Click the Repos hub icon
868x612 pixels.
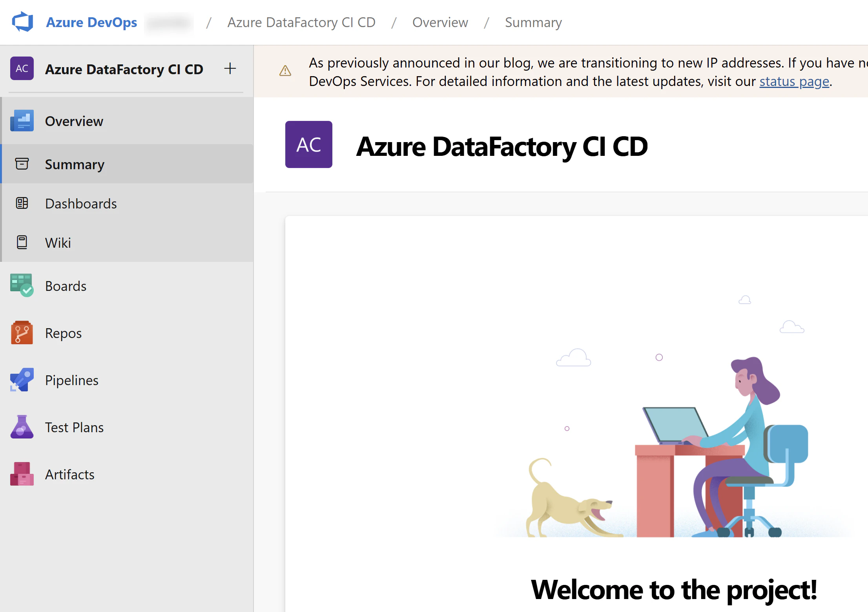pos(22,333)
